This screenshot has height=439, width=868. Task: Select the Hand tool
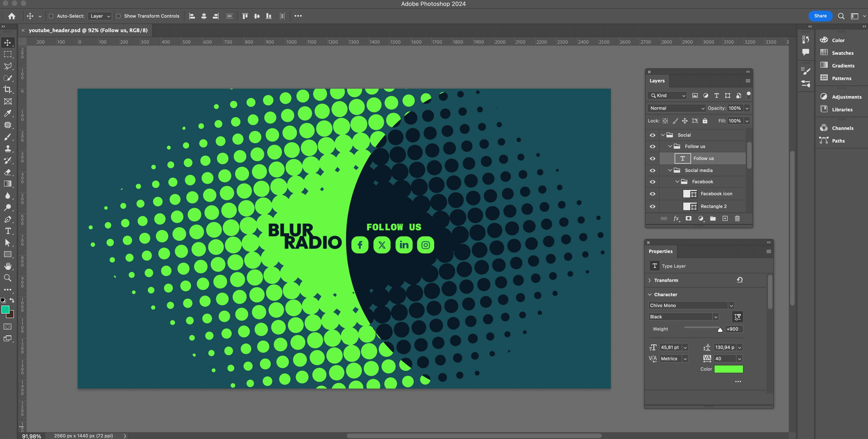pyautogui.click(x=7, y=266)
